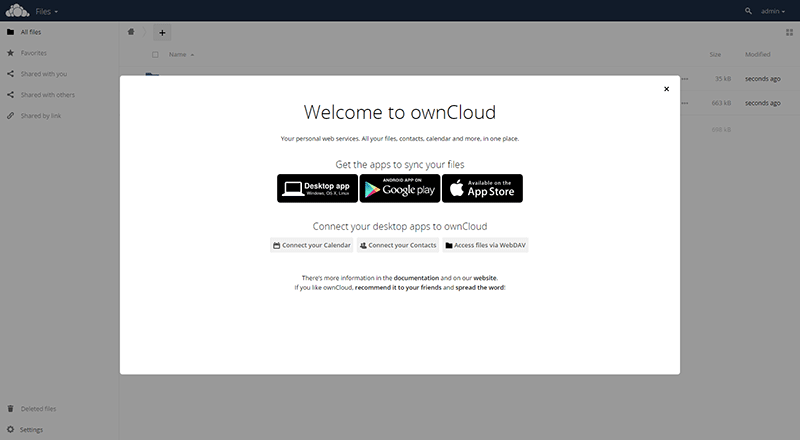Click the share icon beside Shared with you
The image size is (800, 440).
pos(10,74)
